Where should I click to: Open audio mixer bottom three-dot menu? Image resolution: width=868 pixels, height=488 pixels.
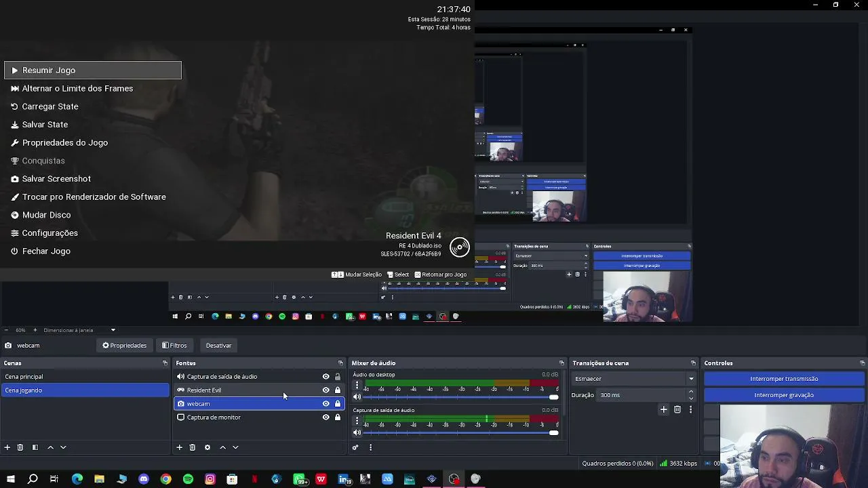point(370,447)
